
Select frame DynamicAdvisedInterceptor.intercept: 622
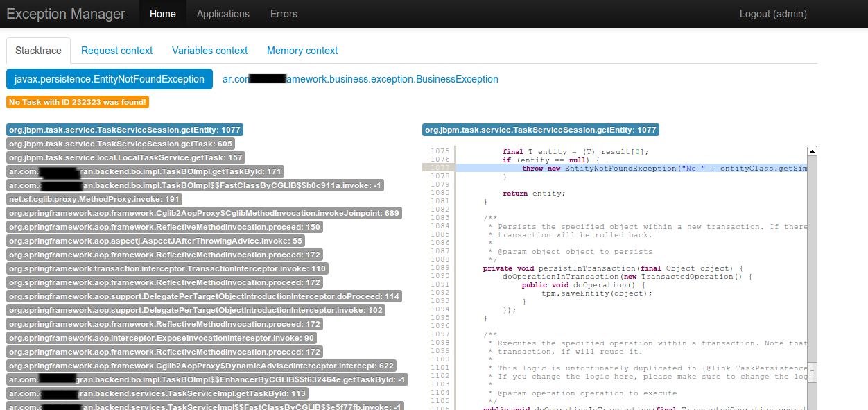point(202,366)
